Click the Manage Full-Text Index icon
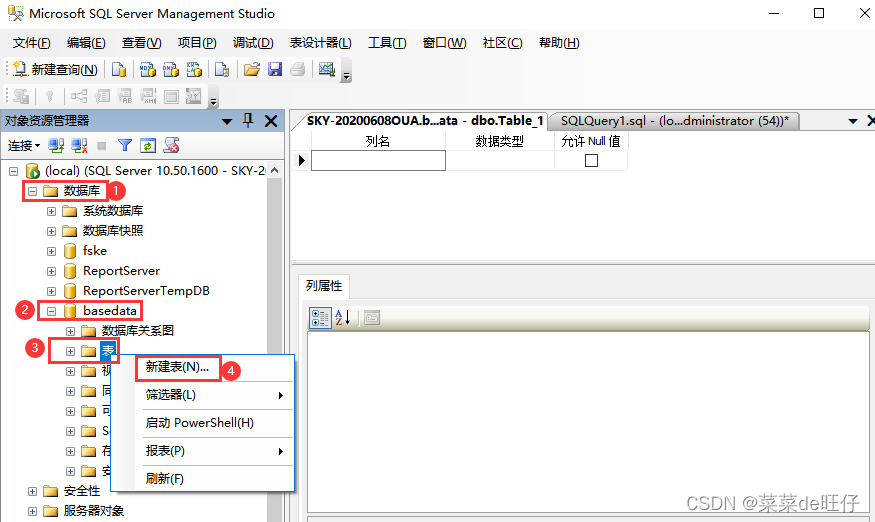 (x=125, y=97)
